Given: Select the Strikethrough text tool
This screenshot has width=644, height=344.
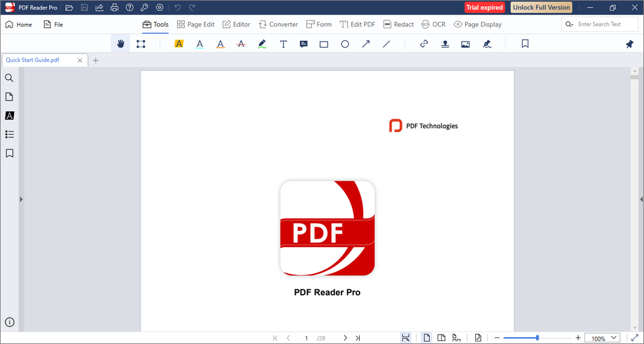Looking at the screenshot, I should click(x=241, y=43).
